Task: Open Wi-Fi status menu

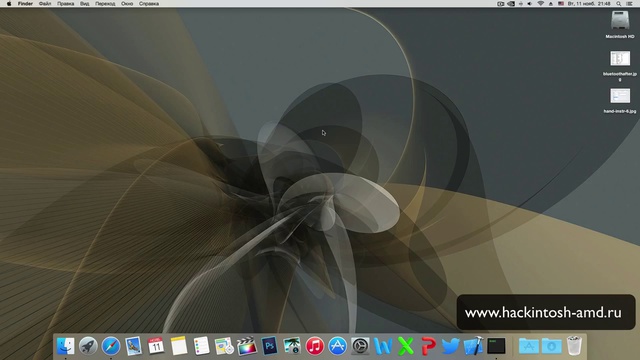Action: [540, 4]
